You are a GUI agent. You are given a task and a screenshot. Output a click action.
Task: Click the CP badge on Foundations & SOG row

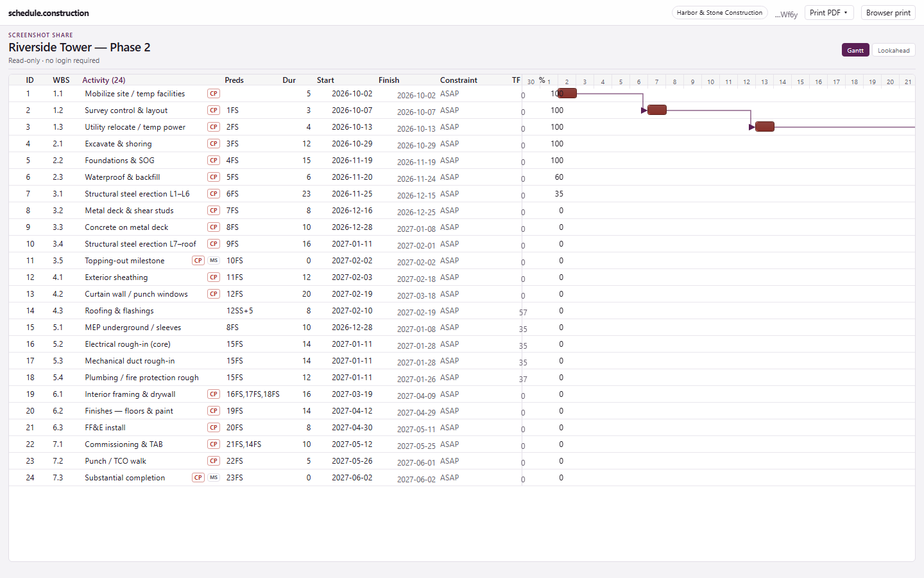214,161
